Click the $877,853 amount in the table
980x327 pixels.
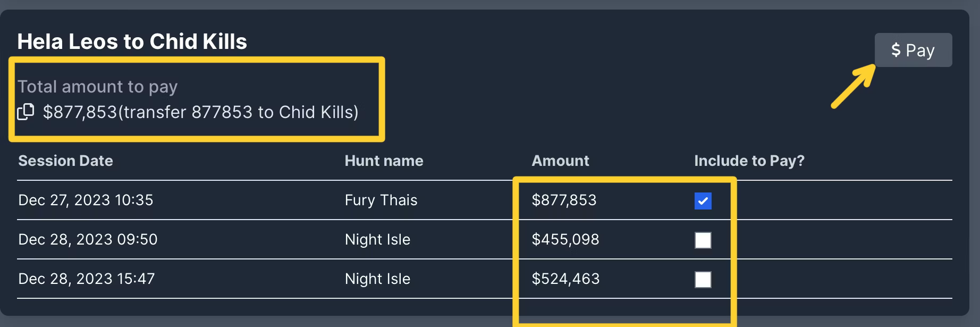pos(564,200)
